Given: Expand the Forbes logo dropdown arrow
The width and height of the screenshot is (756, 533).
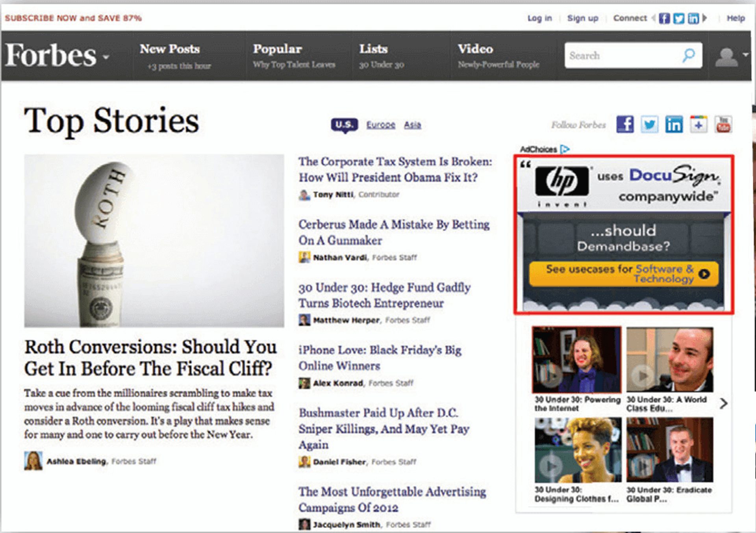Looking at the screenshot, I should coord(106,57).
